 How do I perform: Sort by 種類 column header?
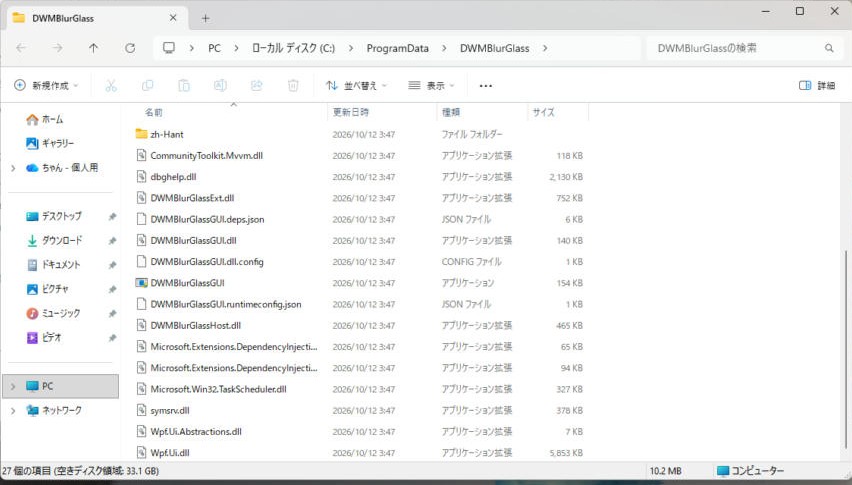pyautogui.click(x=481, y=112)
